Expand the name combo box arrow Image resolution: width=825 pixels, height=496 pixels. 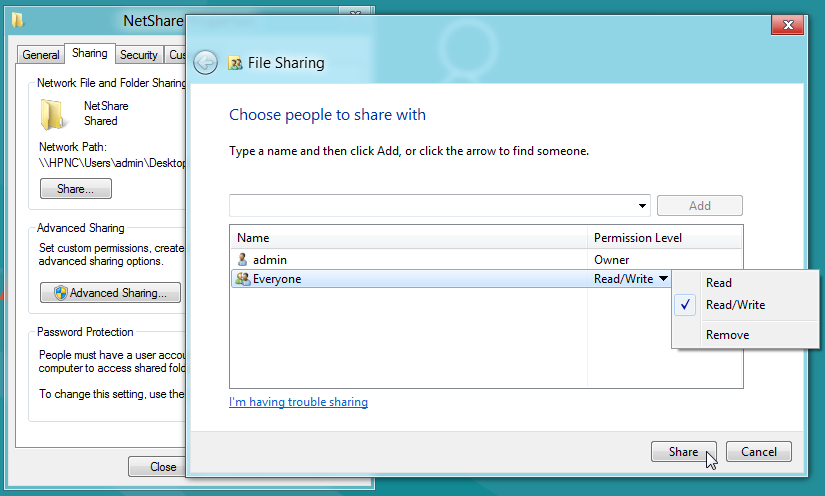coord(641,206)
